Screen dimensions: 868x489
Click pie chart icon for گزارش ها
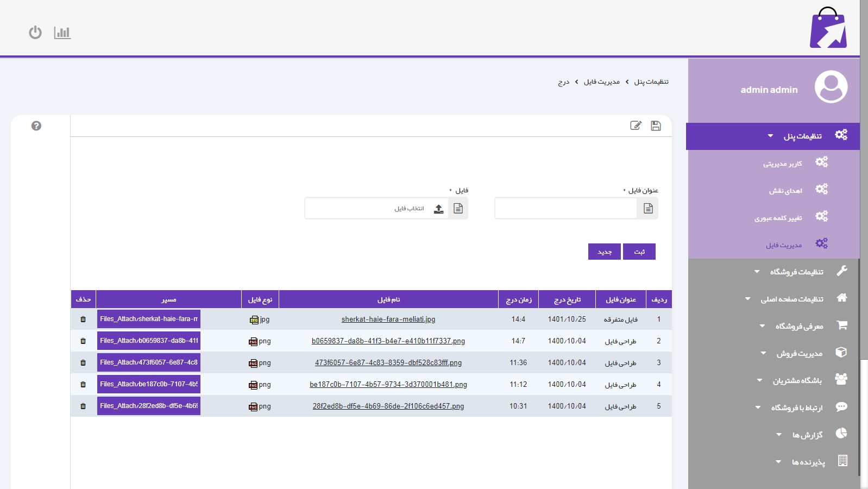click(x=841, y=434)
